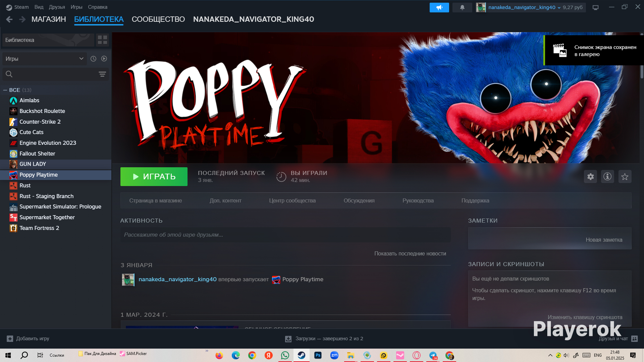The image size is (644, 362).
Task: Click Изменить клавишу скриншота link
Action: pyautogui.click(x=585, y=317)
